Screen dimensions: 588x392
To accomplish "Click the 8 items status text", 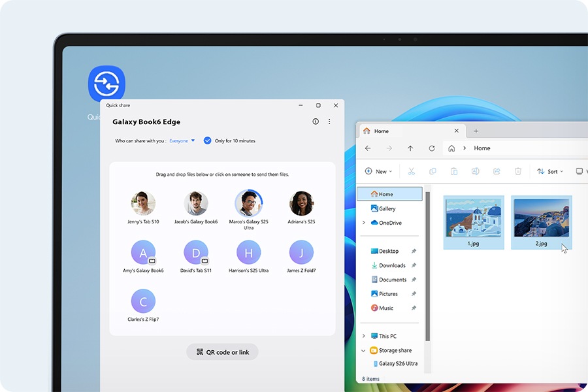I will point(370,379).
